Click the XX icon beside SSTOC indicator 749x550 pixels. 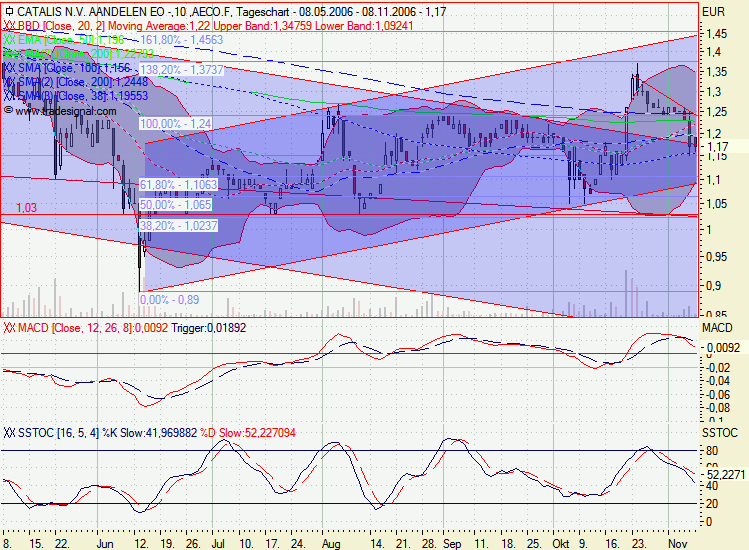(x=10, y=432)
